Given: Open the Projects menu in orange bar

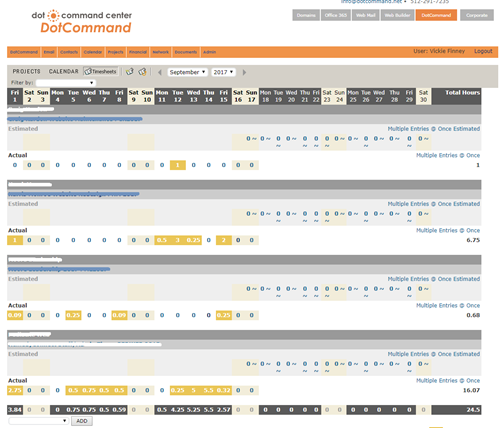Looking at the screenshot, I should [115, 52].
